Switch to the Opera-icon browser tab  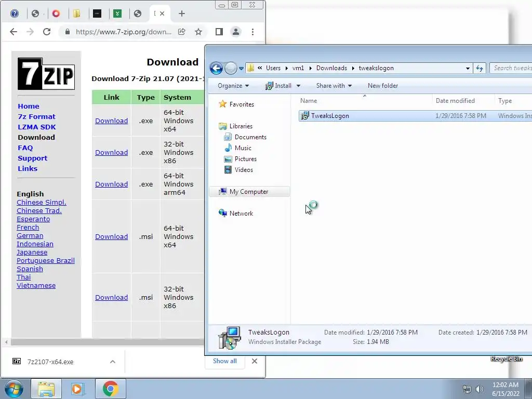pyautogui.click(x=56, y=14)
